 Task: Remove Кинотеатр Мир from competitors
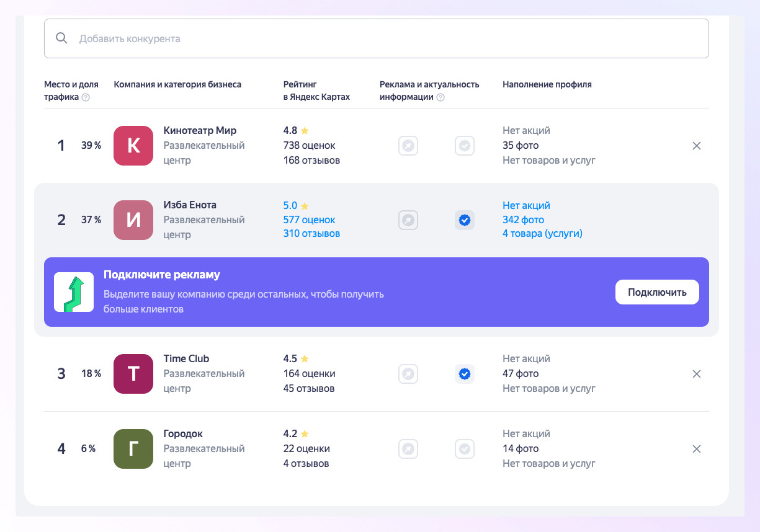(x=697, y=146)
